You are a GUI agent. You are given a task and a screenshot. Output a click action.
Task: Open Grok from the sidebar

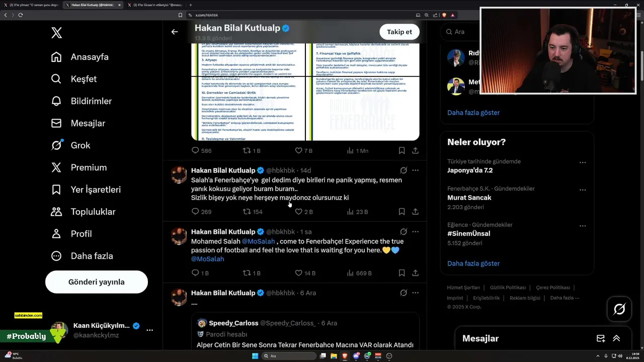(70, 145)
